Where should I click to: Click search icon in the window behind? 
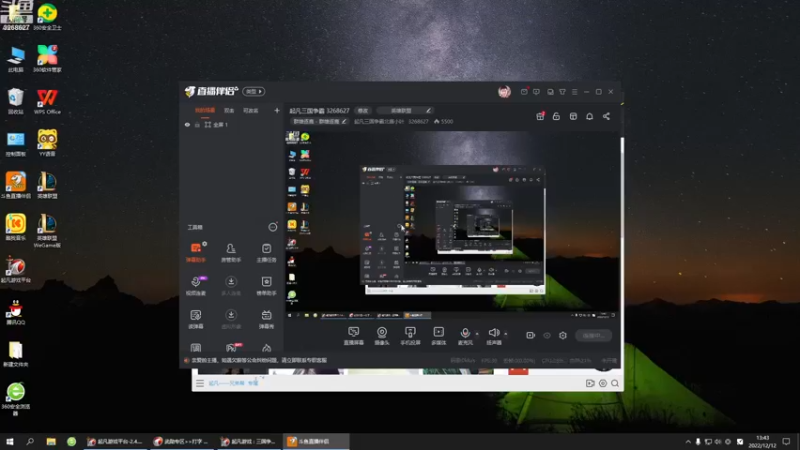615,383
